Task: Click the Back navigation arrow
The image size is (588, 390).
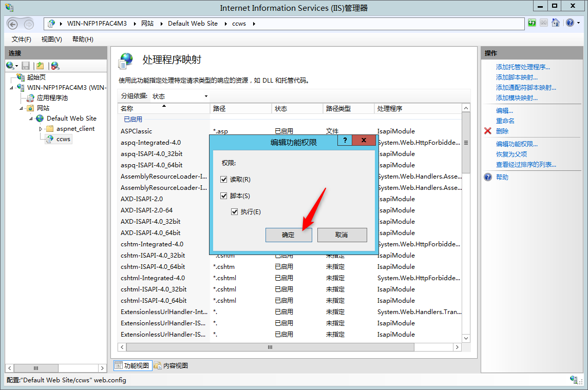Action: coord(13,24)
